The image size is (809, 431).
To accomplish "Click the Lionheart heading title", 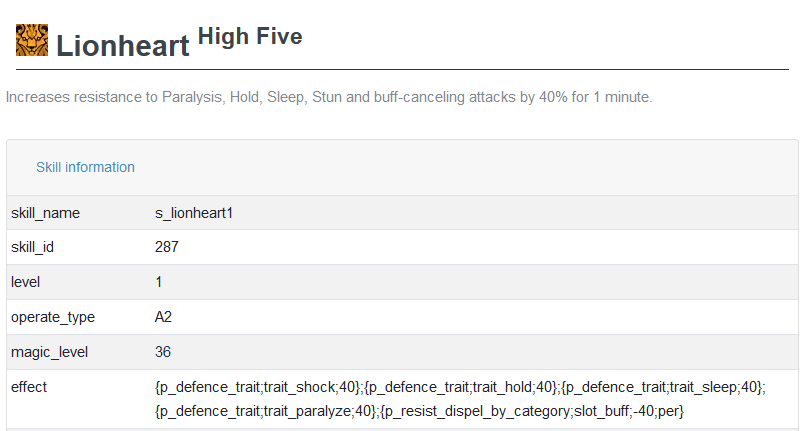I will (123, 45).
